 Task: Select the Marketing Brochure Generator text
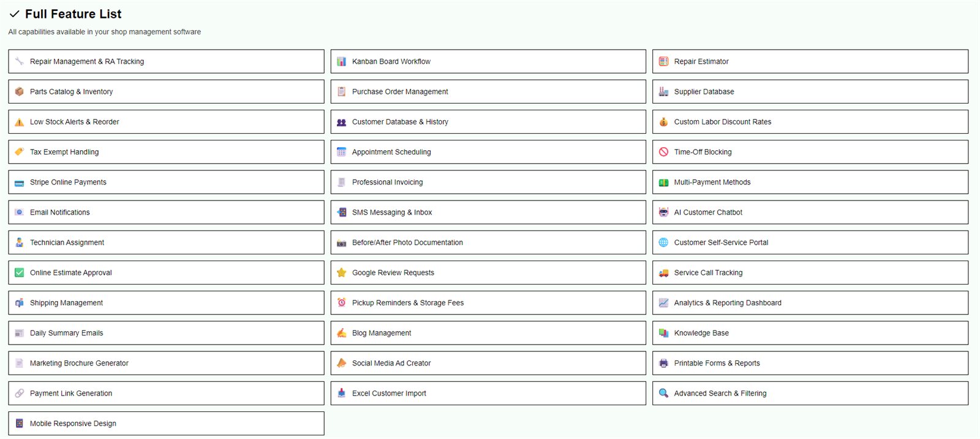(x=79, y=363)
